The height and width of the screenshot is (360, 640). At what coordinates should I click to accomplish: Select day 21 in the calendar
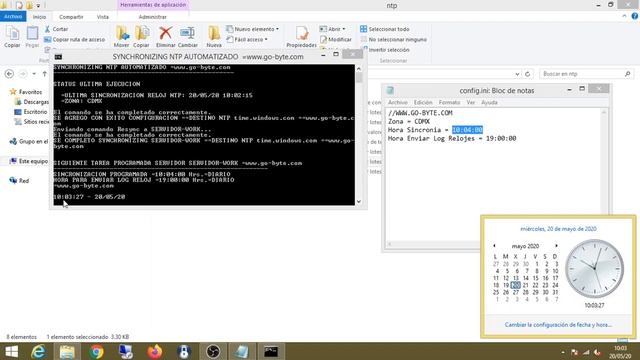coord(525,285)
